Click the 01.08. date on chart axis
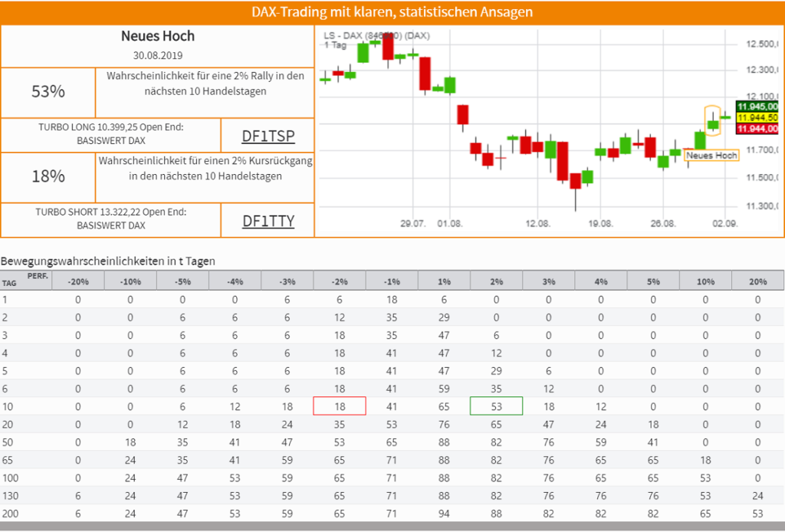Image resolution: width=785 pixels, height=532 pixels. click(450, 223)
